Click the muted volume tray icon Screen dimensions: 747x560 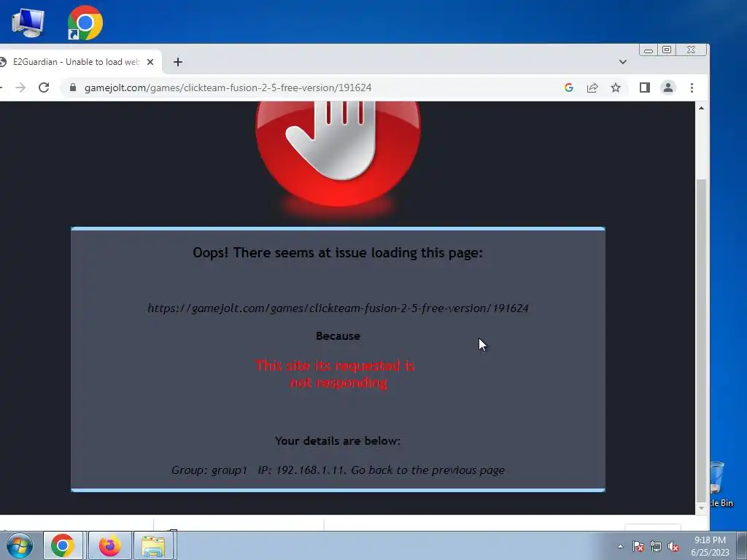673,546
